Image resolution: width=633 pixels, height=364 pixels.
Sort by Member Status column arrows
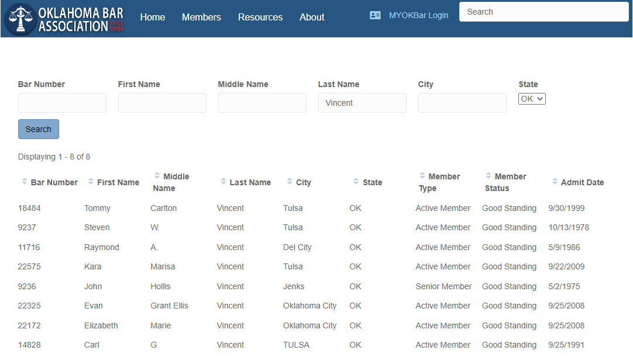click(488, 176)
